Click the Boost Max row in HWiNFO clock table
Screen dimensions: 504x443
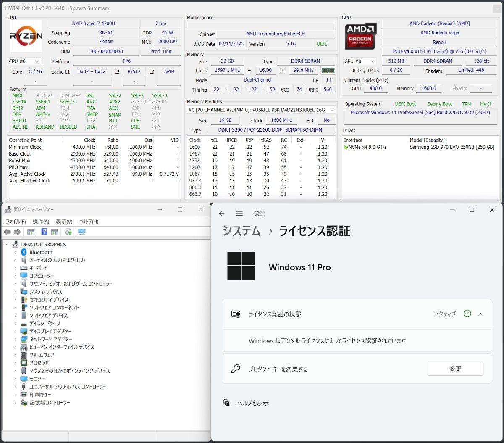[x=94, y=161]
